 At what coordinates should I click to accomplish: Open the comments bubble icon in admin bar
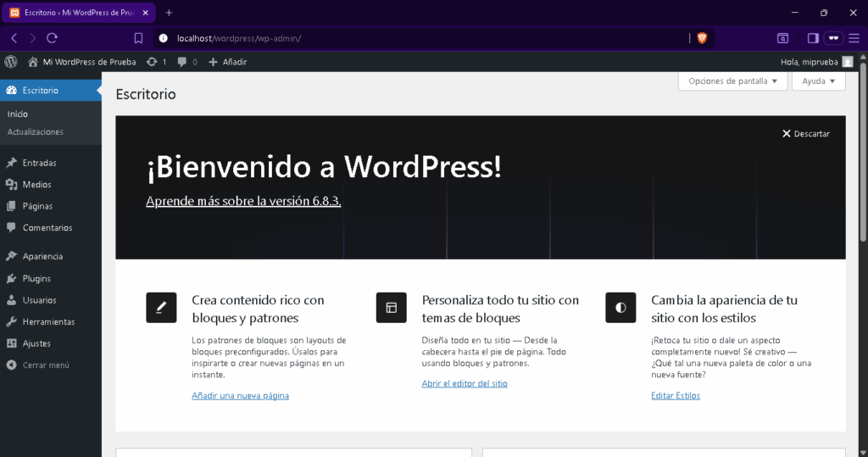[x=181, y=62]
